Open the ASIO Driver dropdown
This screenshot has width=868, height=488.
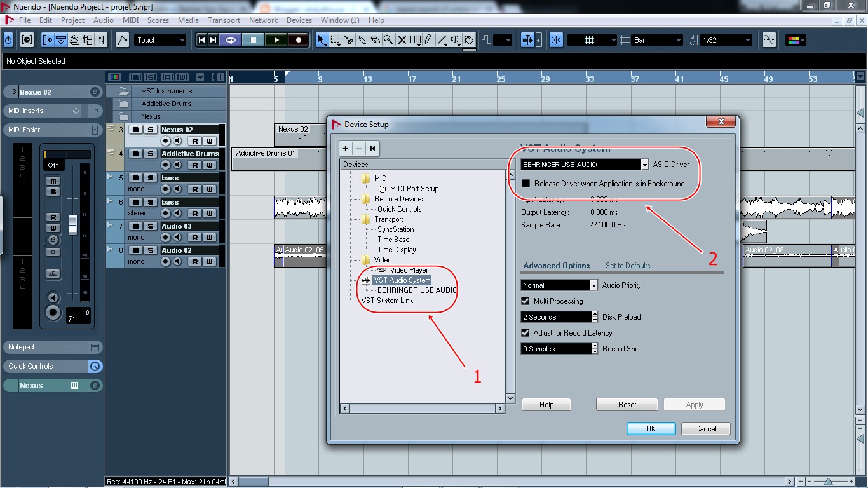point(644,165)
